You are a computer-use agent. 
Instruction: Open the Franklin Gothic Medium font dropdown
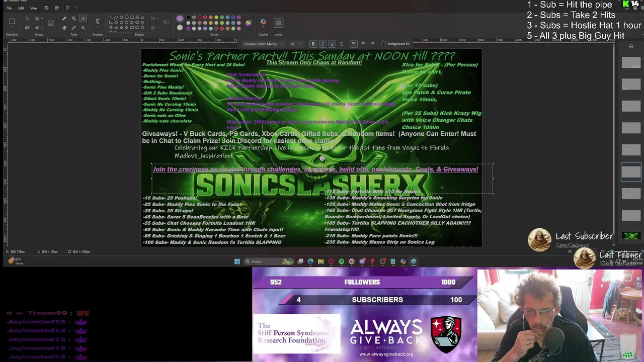(262, 44)
